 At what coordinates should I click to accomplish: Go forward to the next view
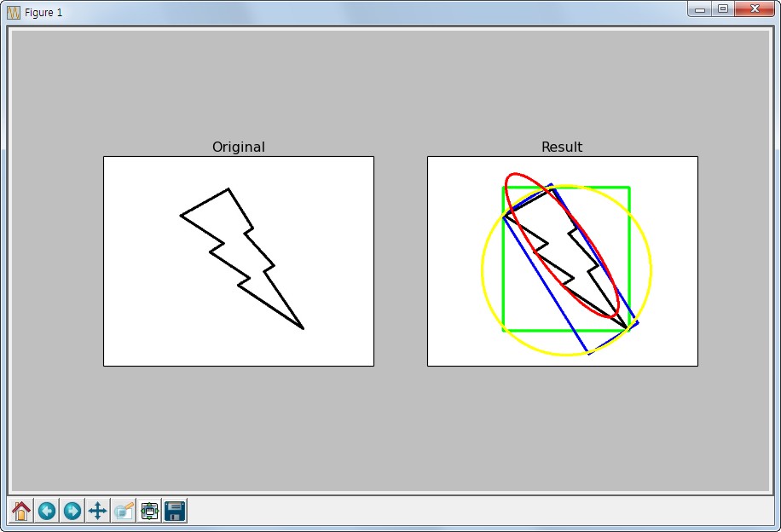(x=72, y=511)
